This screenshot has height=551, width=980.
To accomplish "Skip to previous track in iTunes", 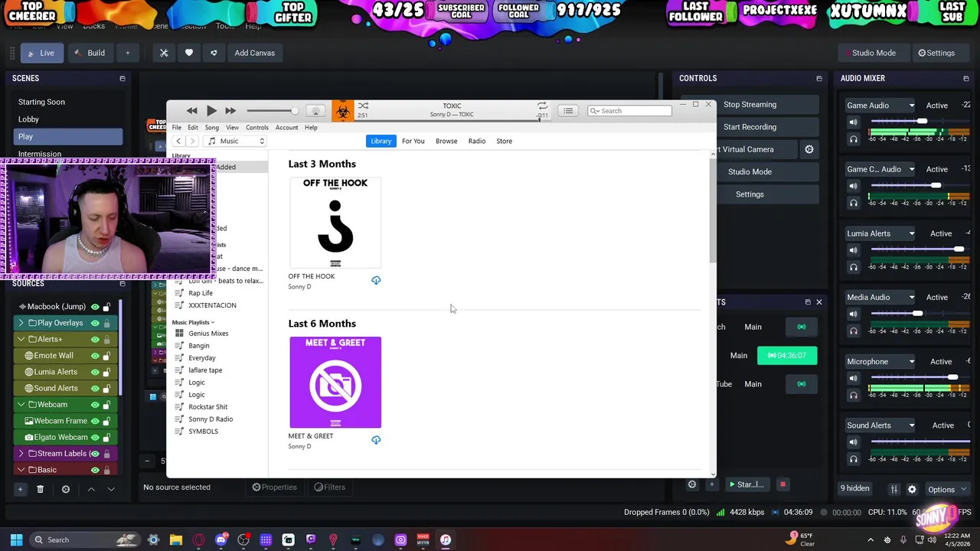I will (192, 111).
